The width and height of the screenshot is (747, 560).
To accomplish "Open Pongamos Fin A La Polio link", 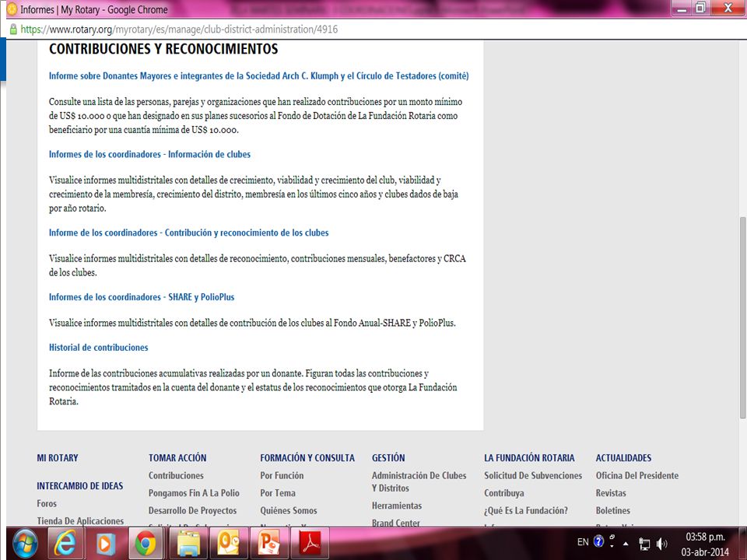I will point(194,493).
